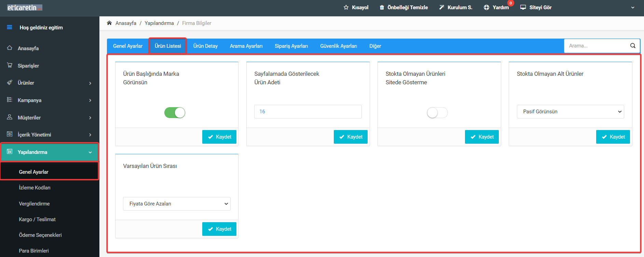This screenshot has width=644, height=257.
Task: Click the Yardım lifebuoy icon
Action: click(487, 8)
